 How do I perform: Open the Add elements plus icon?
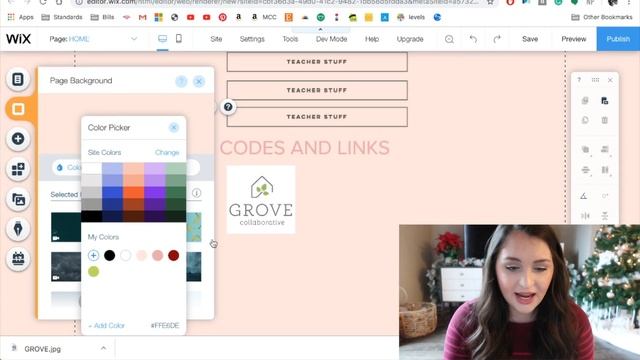pos(18,139)
